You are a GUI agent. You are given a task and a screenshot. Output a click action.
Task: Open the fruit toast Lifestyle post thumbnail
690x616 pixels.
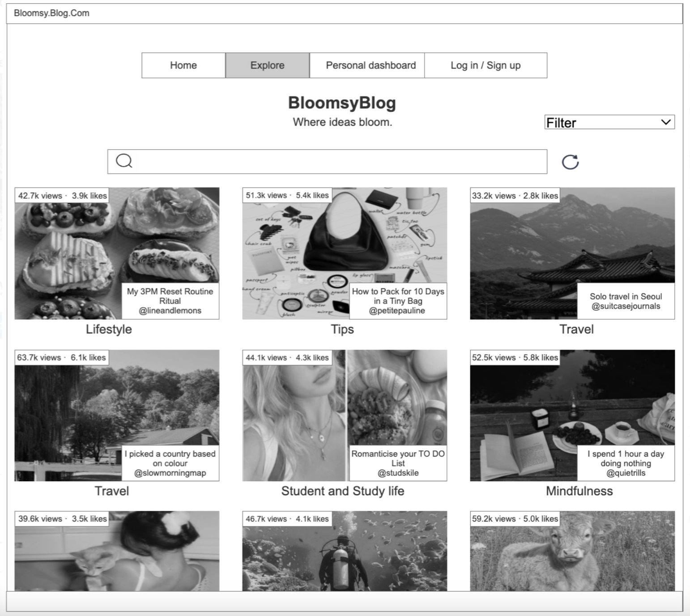(x=117, y=253)
